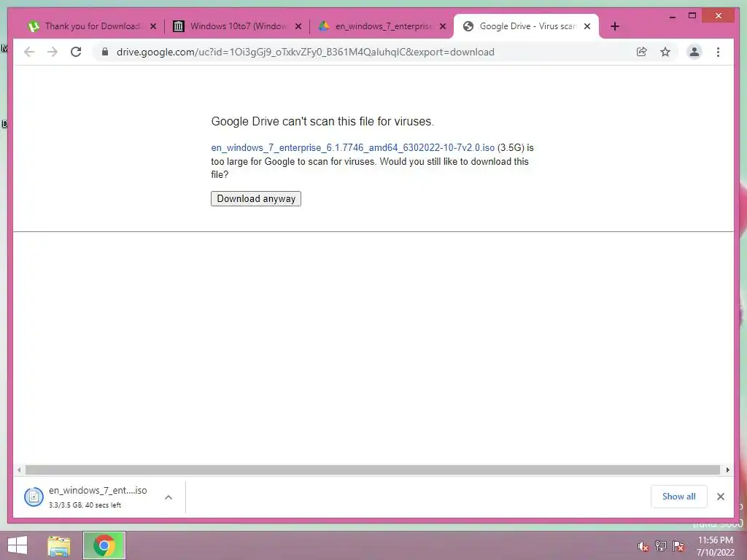Close the Google Drive - Virus scan tab

[587, 26]
